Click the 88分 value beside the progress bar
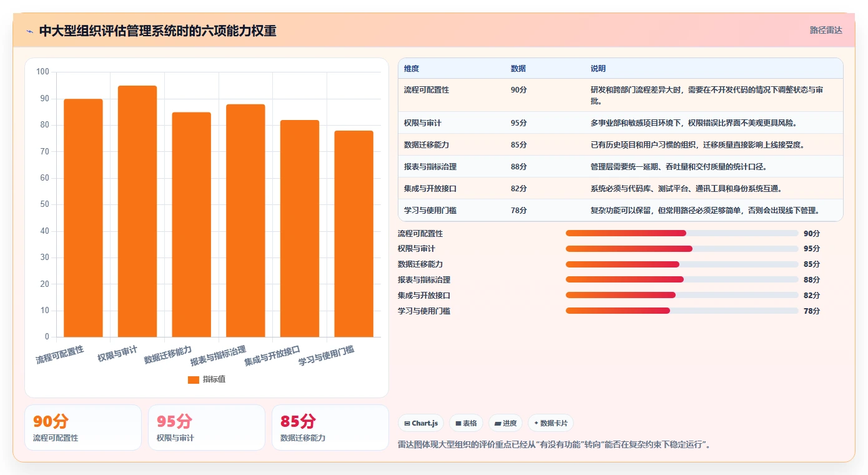868x475 pixels. pyautogui.click(x=812, y=279)
